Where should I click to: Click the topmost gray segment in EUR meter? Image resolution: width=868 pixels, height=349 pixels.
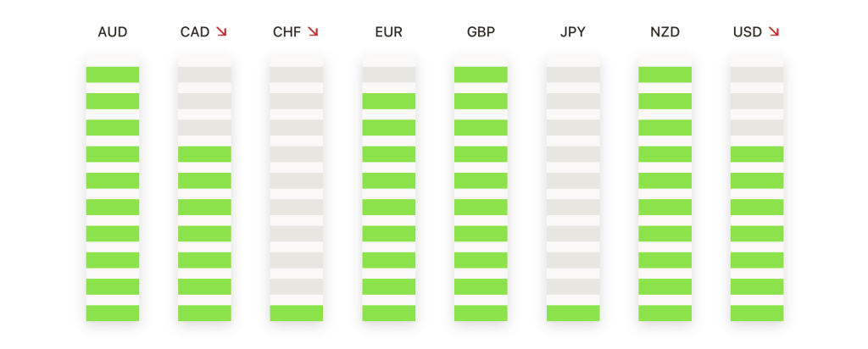coord(389,75)
